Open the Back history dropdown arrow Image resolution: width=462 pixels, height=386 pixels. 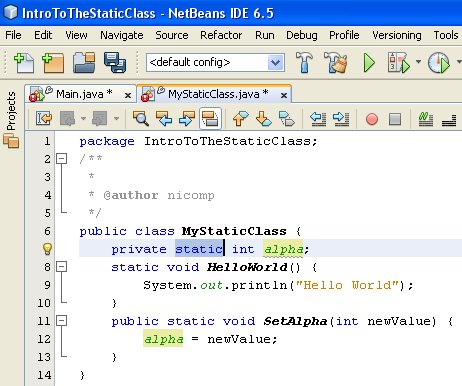[x=83, y=118]
